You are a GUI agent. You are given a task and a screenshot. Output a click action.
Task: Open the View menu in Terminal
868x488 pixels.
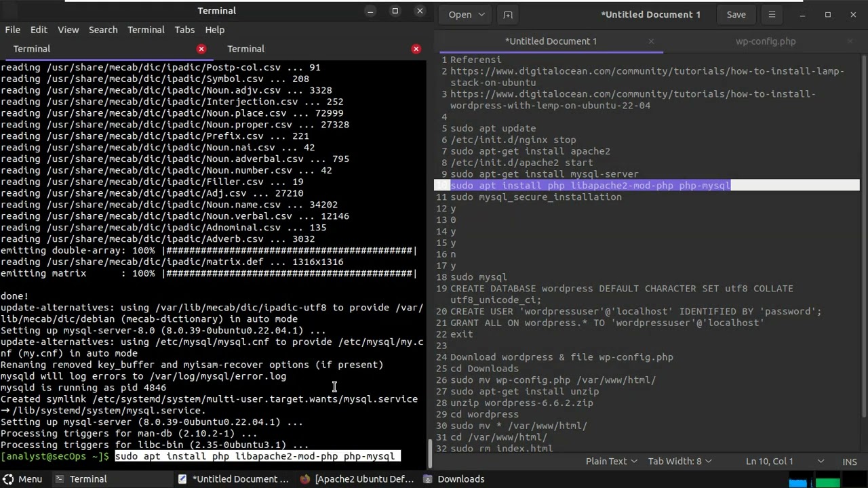pyautogui.click(x=68, y=30)
